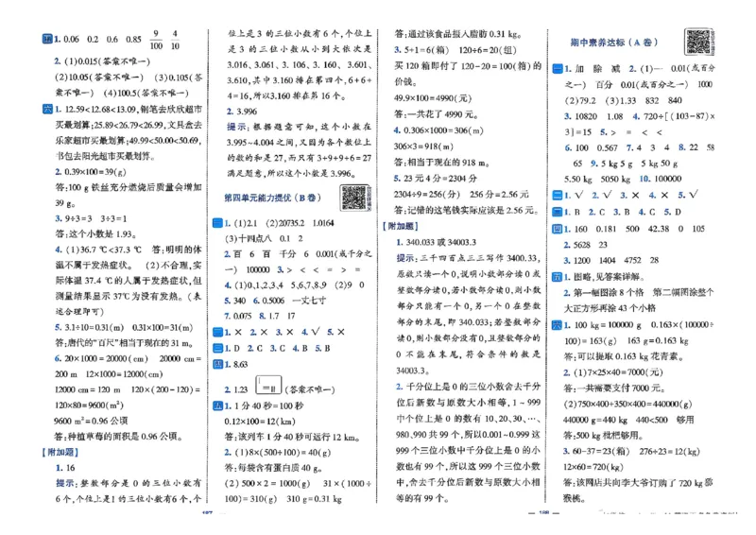Viewport: 756px width, 535px height.
Task: Click blue section marker before '(1)2.1 (2)20735.2'
Action: point(217,223)
